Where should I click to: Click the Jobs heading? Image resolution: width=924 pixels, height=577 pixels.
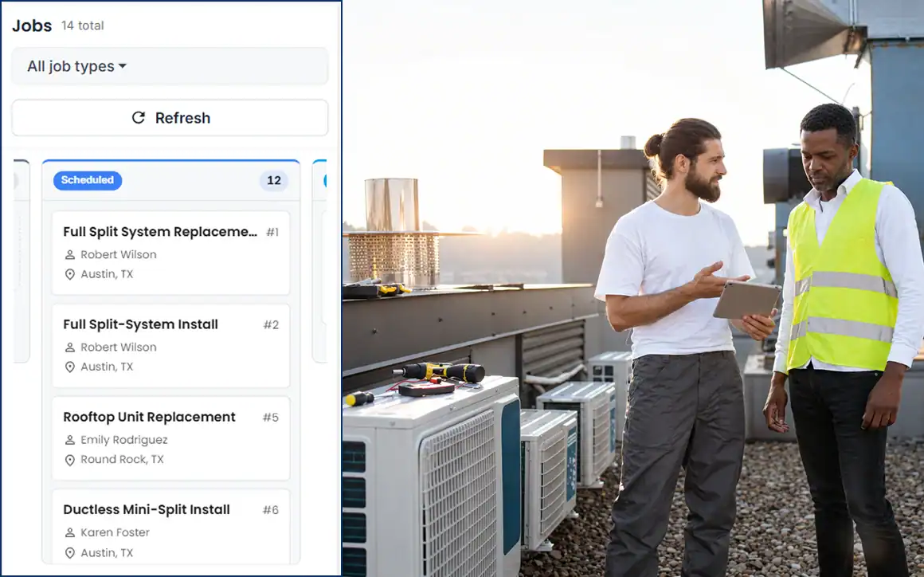coord(32,26)
